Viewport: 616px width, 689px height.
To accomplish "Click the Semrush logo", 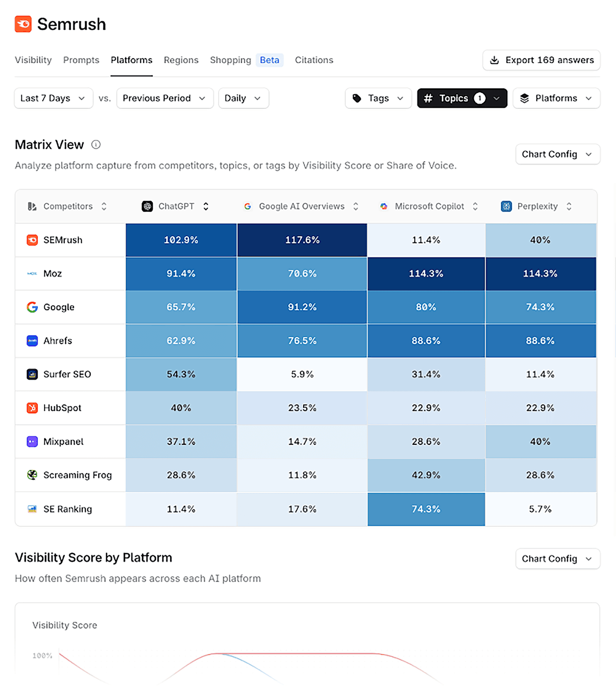I will click(x=23, y=24).
